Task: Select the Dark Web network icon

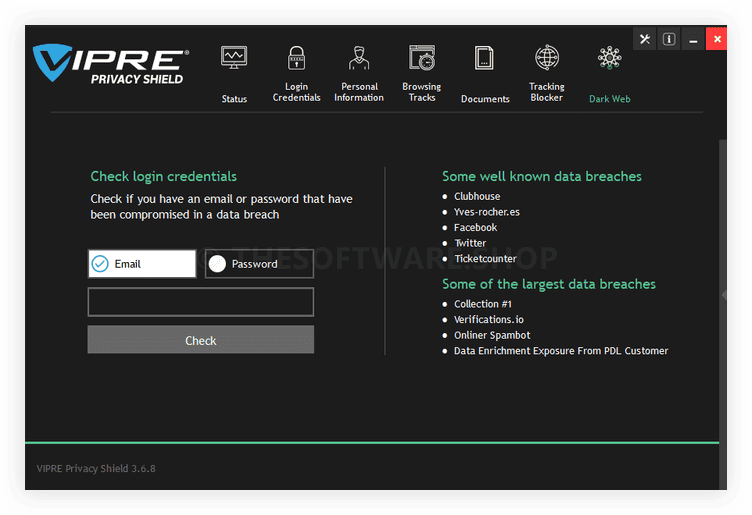Action: (609, 58)
